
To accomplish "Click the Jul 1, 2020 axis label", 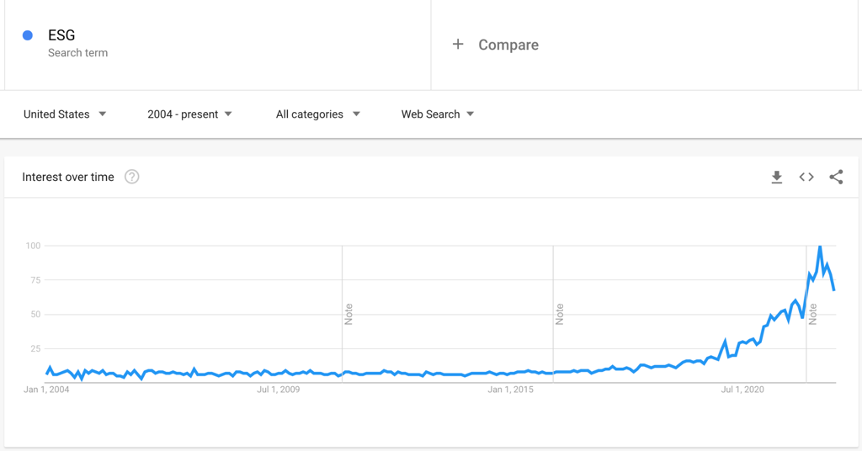I will 741,389.
